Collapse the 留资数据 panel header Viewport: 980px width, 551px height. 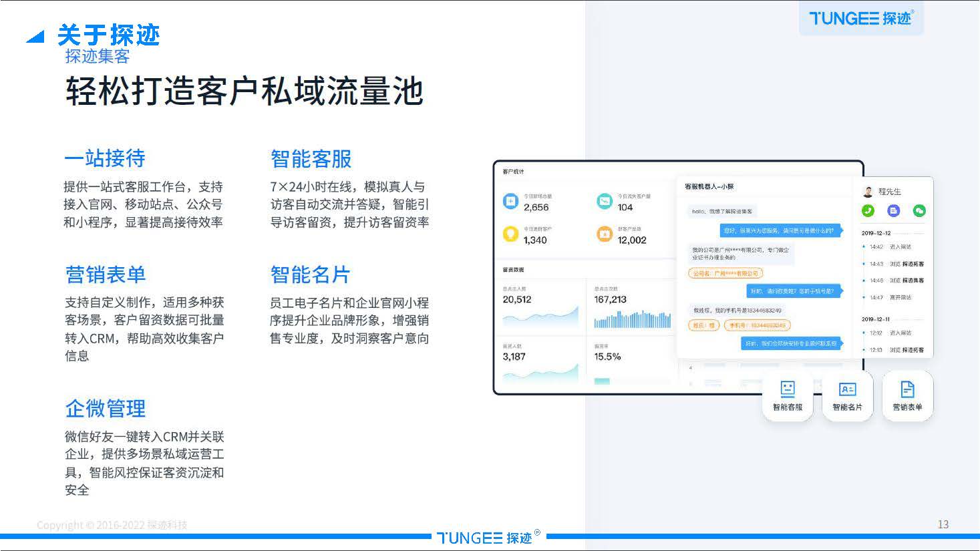[514, 269]
